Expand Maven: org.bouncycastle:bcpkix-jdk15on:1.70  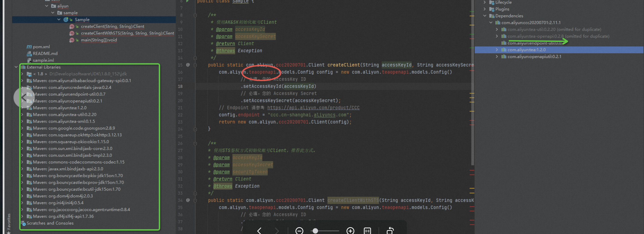[x=22, y=175]
